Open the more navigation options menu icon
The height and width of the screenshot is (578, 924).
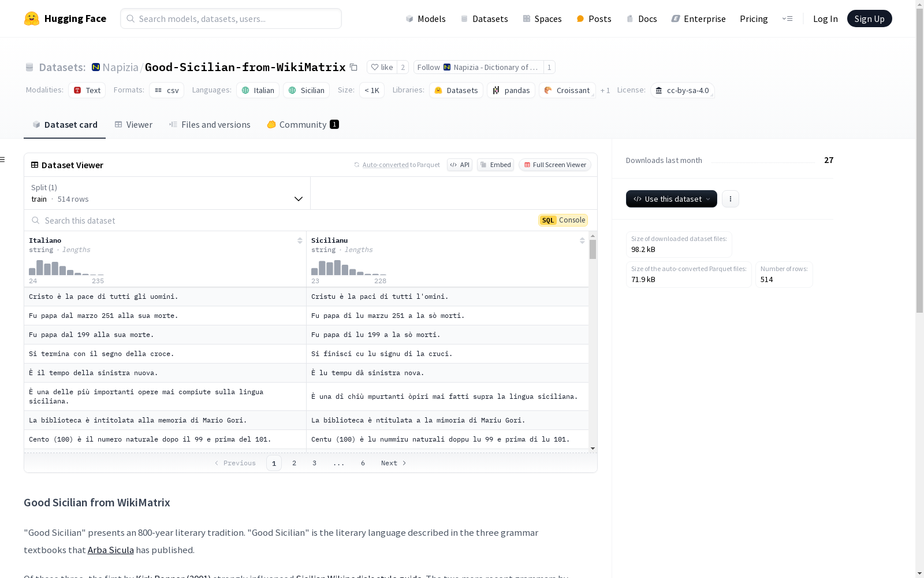[787, 18]
